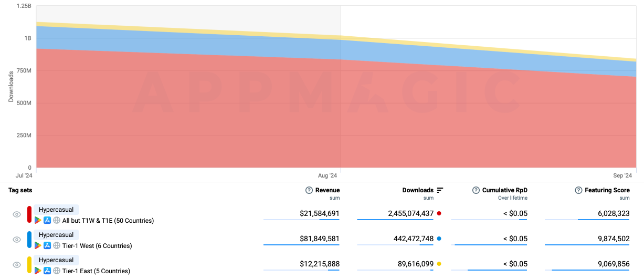The width and height of the screenshot is (644, 279).
Task: Click the Revenue help question-mark icon
Action: 309,190
